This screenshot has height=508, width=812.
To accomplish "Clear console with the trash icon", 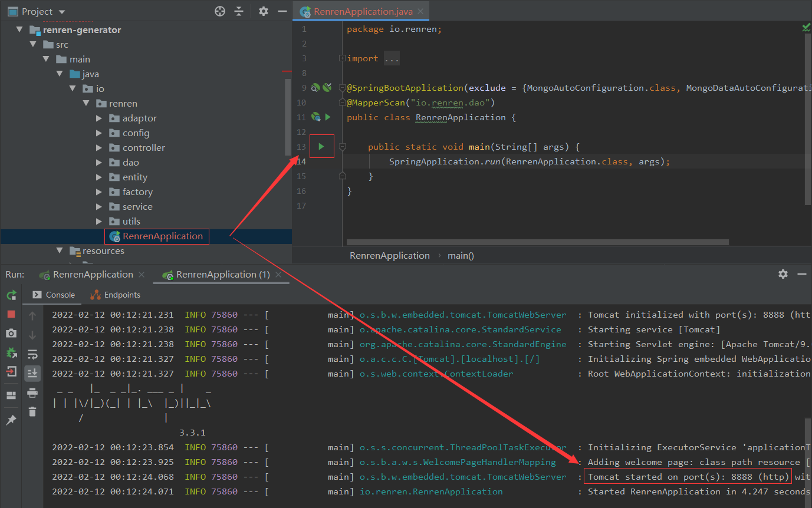I will (x=32, y=411).
